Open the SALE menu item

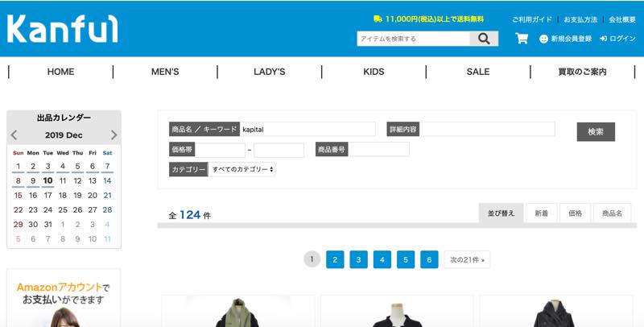(478, 72)
